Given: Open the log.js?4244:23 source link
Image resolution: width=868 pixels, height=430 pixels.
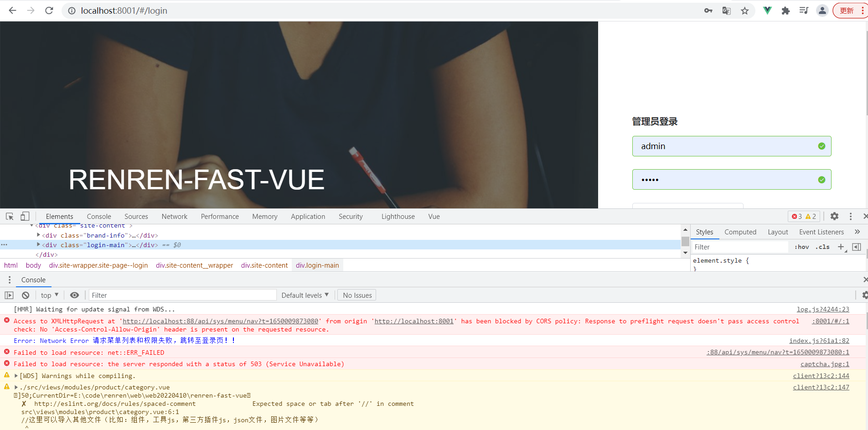Looking at the screenshot, I should click(x=823, y=309).
